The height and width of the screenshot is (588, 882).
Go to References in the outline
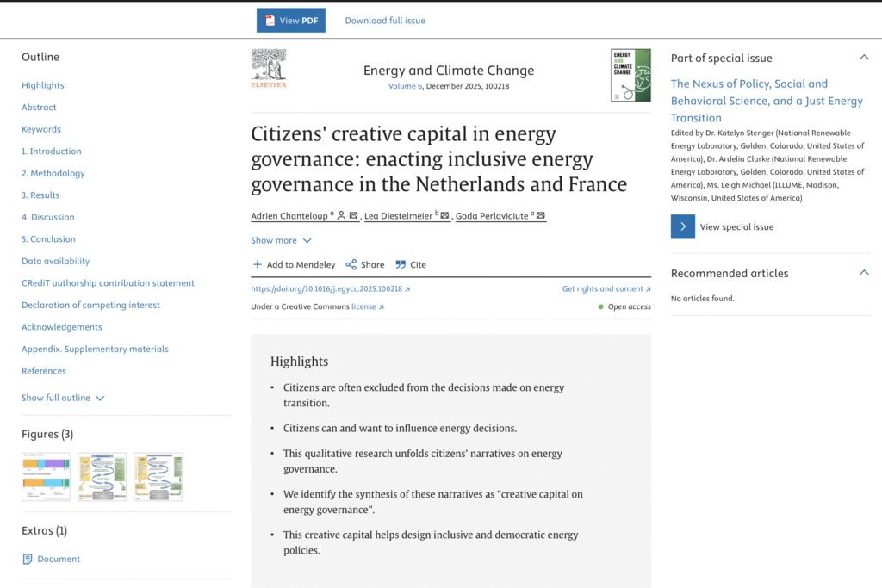(x=44, y=371)
